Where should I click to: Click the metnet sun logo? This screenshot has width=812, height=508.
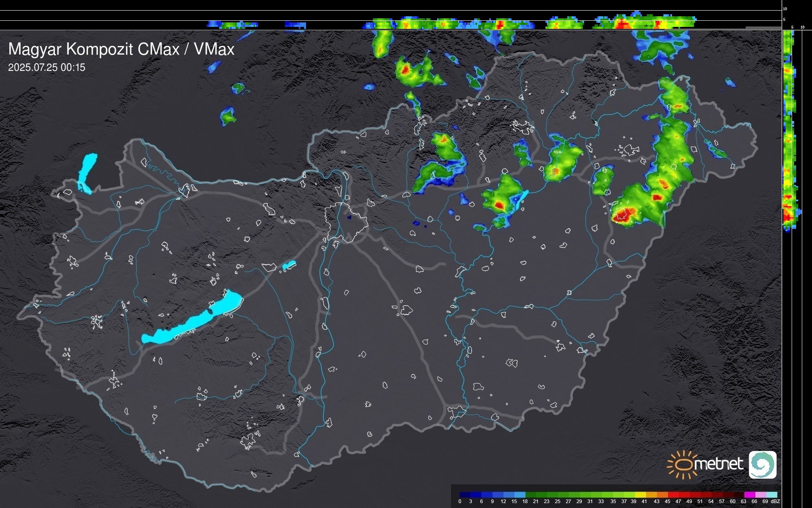pyautogui.click(x=683, y=464)
